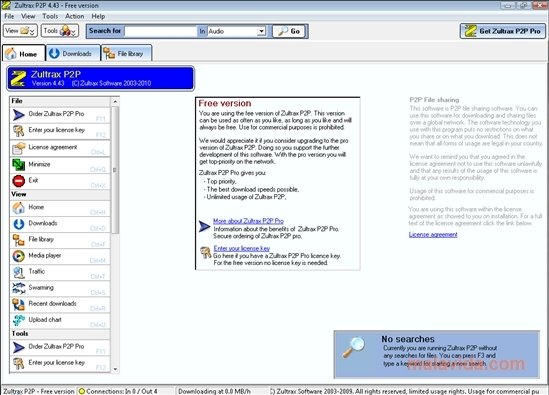Open the View menu in menu bar

[x=28, y=16]
